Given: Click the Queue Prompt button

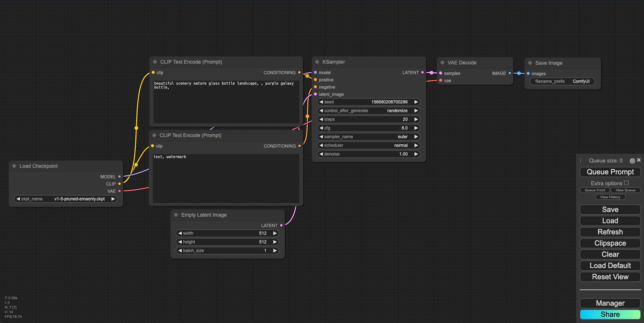Looking at the screenshot, I should 610,172.
